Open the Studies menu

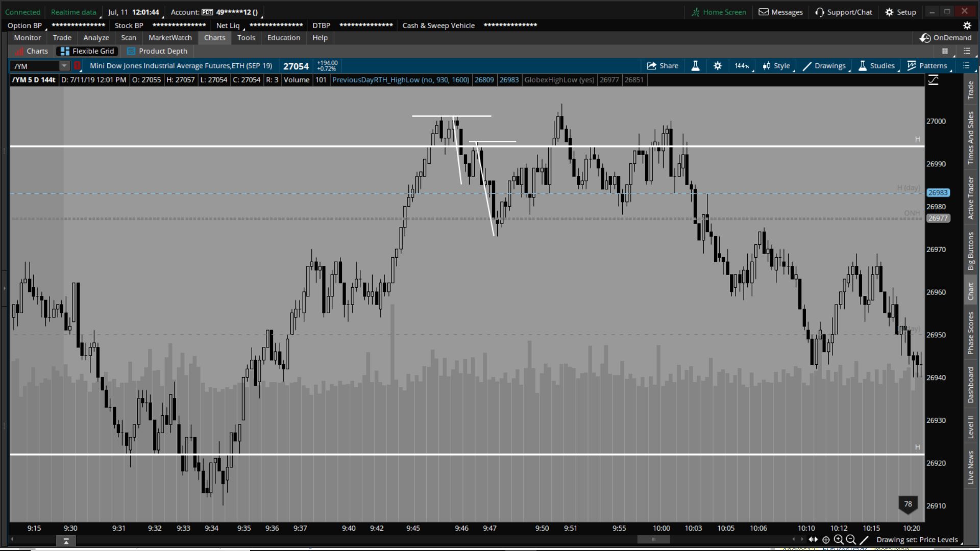click(877, 66)
